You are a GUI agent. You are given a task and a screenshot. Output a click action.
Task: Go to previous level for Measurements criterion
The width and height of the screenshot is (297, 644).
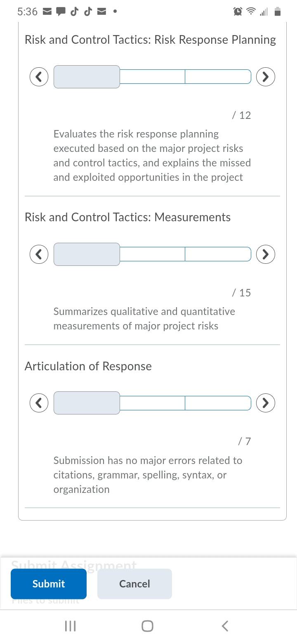[x=39, y=254]
